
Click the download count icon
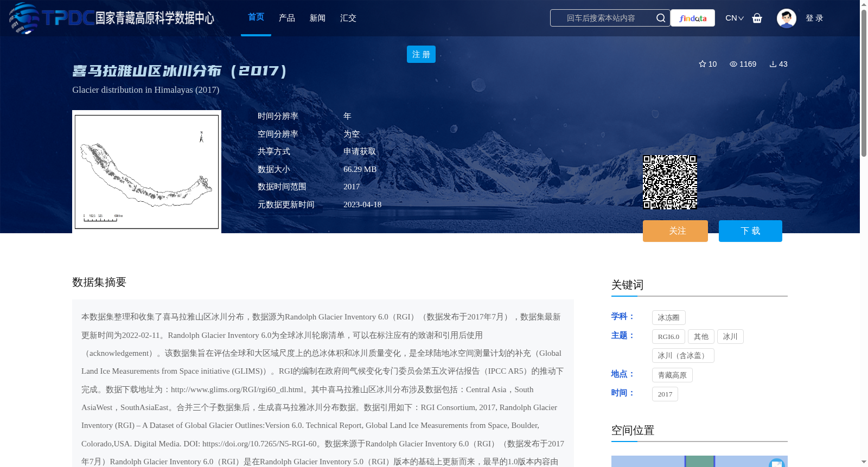[773, 64]
